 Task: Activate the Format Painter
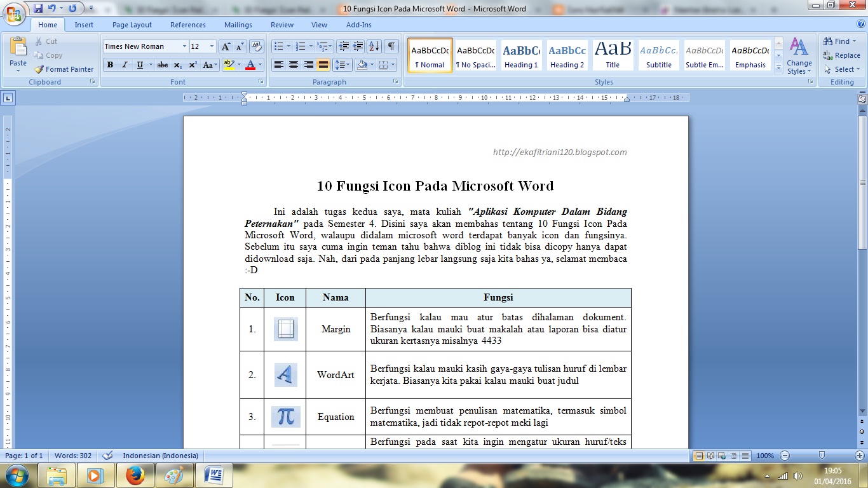point(64,69)
